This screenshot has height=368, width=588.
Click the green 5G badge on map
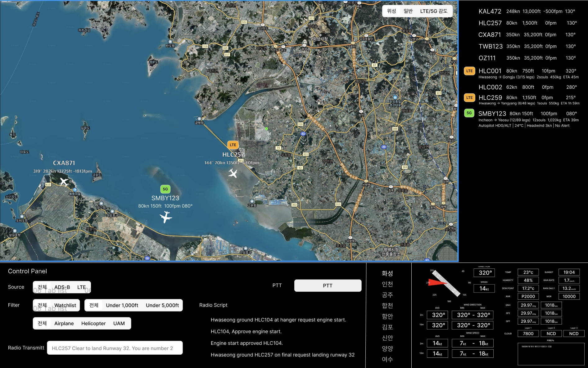tap(165, 189)
